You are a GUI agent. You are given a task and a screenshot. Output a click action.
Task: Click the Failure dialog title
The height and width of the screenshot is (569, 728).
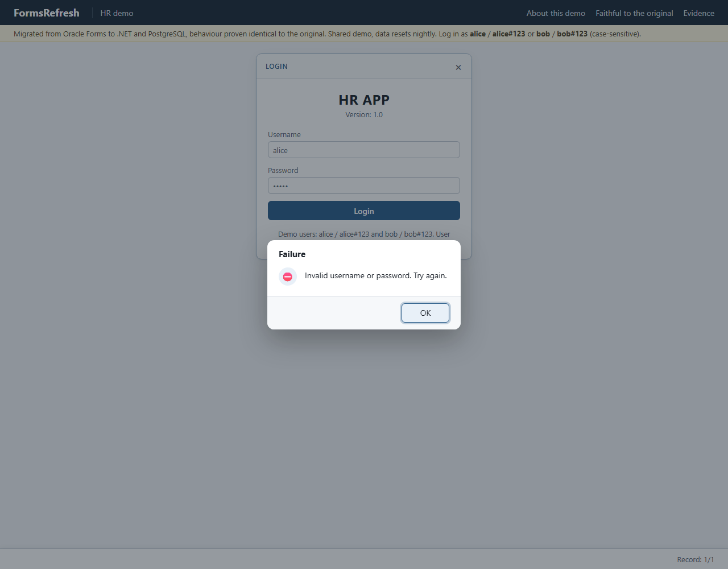(x=292, y=254)
